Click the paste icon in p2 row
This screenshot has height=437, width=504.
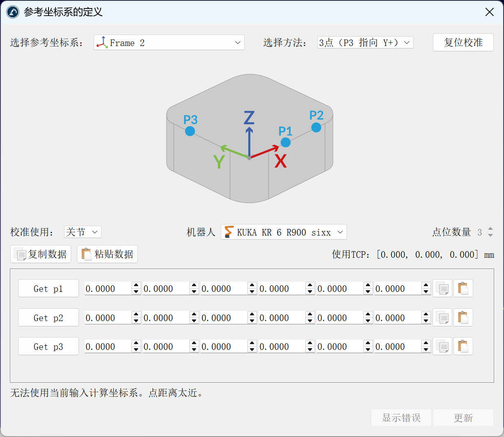[x=463, y=317]
